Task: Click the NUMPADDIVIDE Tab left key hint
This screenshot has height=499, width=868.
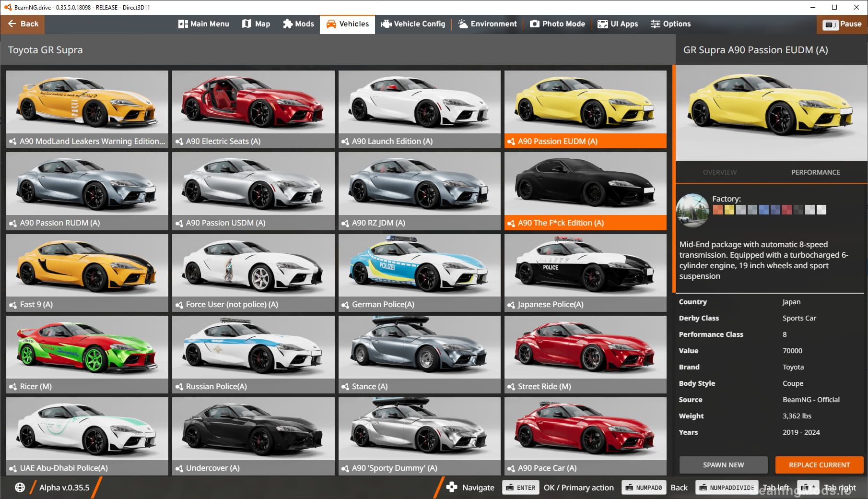Action: (727, 487)
